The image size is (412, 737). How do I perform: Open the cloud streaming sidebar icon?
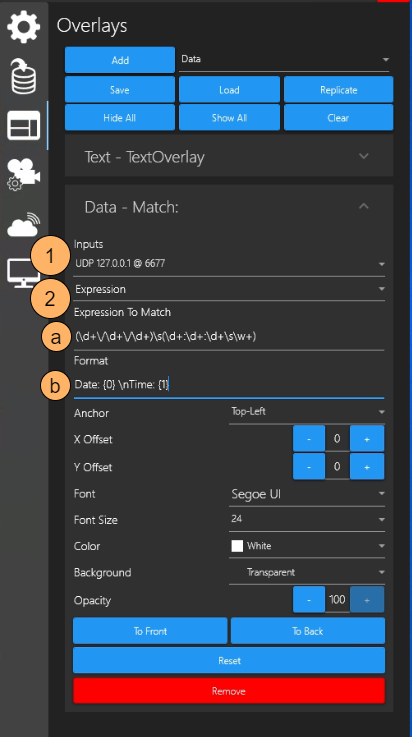23,225
